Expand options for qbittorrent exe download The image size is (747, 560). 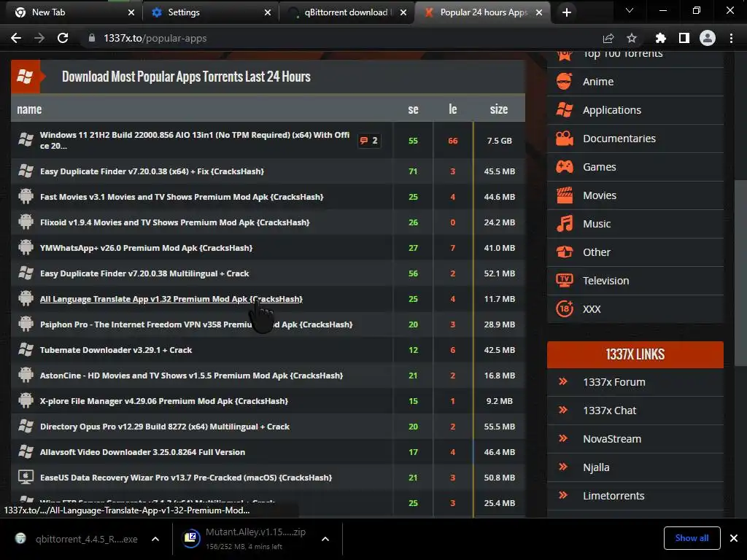click(155, 539)
